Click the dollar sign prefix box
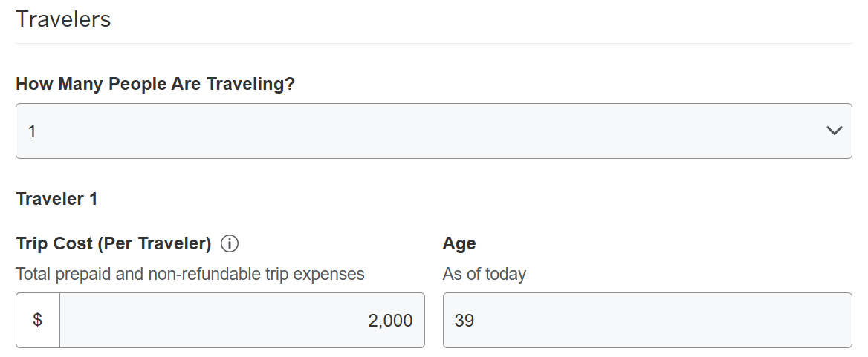This screenshot has width=868, height=357. coord(38,320)
